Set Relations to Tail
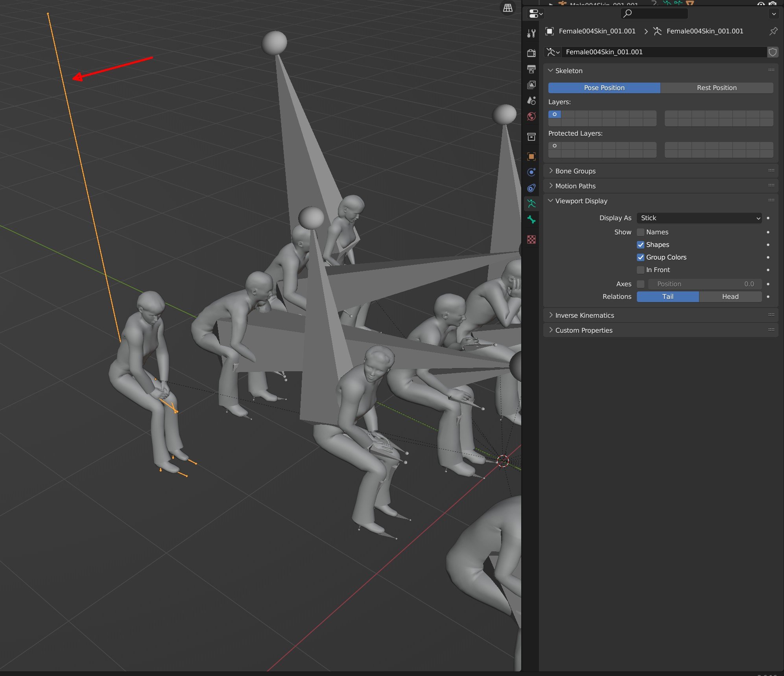 click(x=668, y=297)
